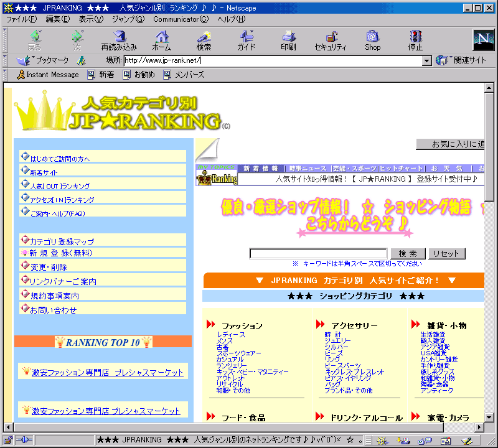This screenshot has height=448, width=498.
Task: Open 新着サイト link in sidebar
Action: 44,172
